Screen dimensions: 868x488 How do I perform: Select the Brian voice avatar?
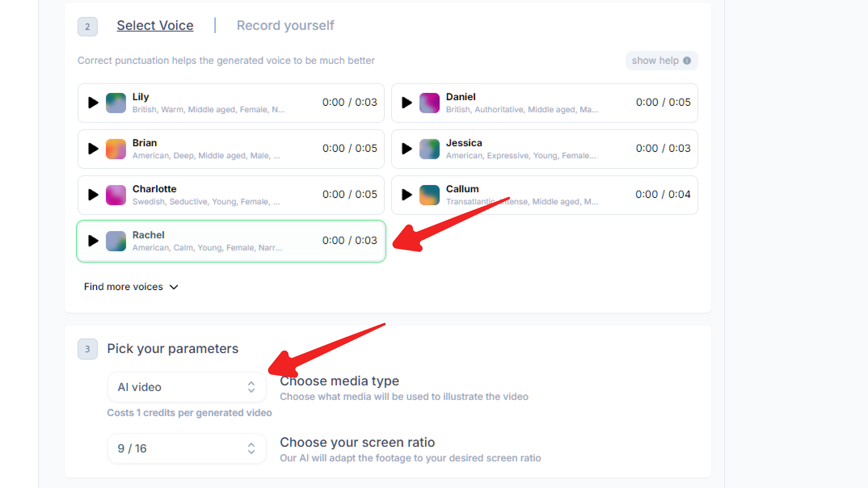pyautogui.click(x=116, y=149)
